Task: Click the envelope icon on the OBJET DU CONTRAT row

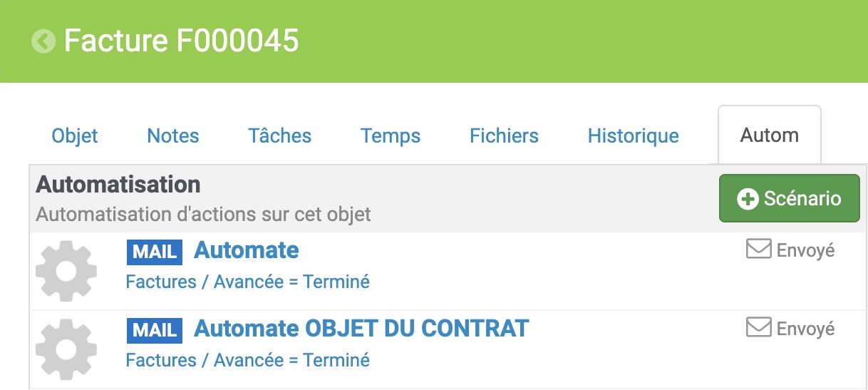Action: click(x=759, y=327)
